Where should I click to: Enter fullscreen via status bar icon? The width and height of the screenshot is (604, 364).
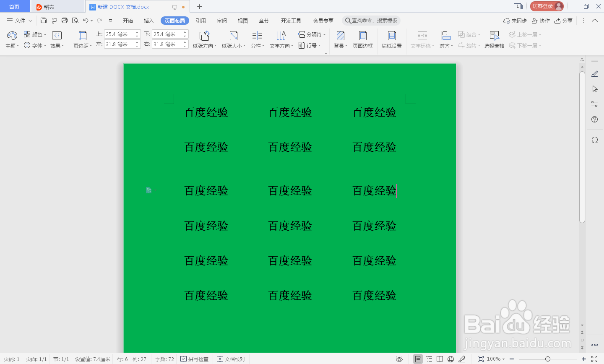[x=594, y=359]
